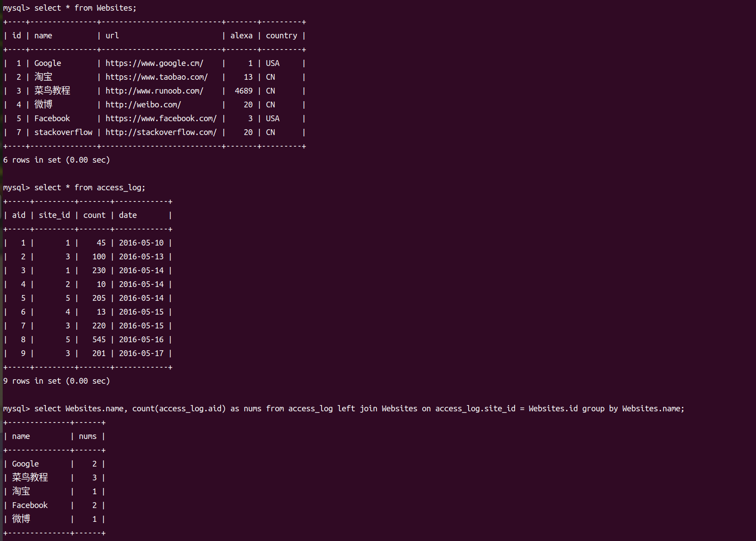Select count value '201'
Image resolution: width=756 pixels, height=541 pixels.
[x=99, y=353]
